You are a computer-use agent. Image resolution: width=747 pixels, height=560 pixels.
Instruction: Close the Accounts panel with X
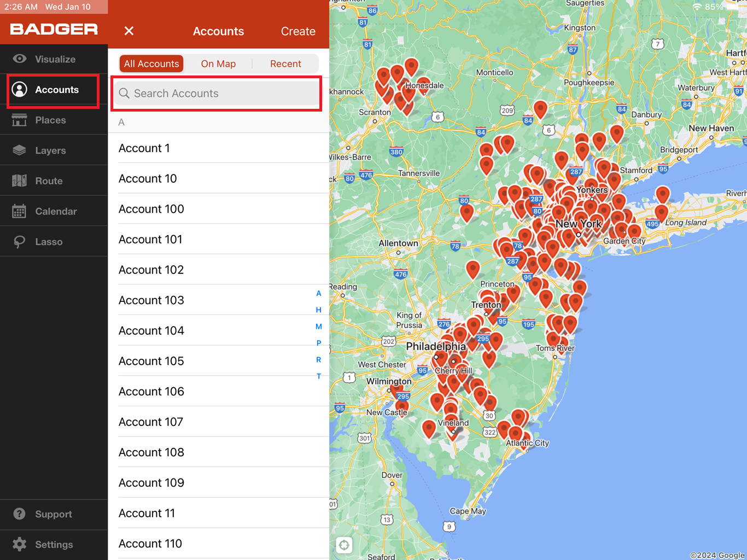coord(129,31)
